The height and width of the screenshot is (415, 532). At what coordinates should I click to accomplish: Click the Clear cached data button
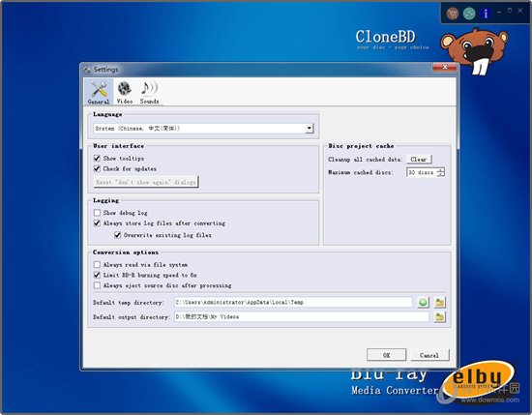tap(419, 160)
